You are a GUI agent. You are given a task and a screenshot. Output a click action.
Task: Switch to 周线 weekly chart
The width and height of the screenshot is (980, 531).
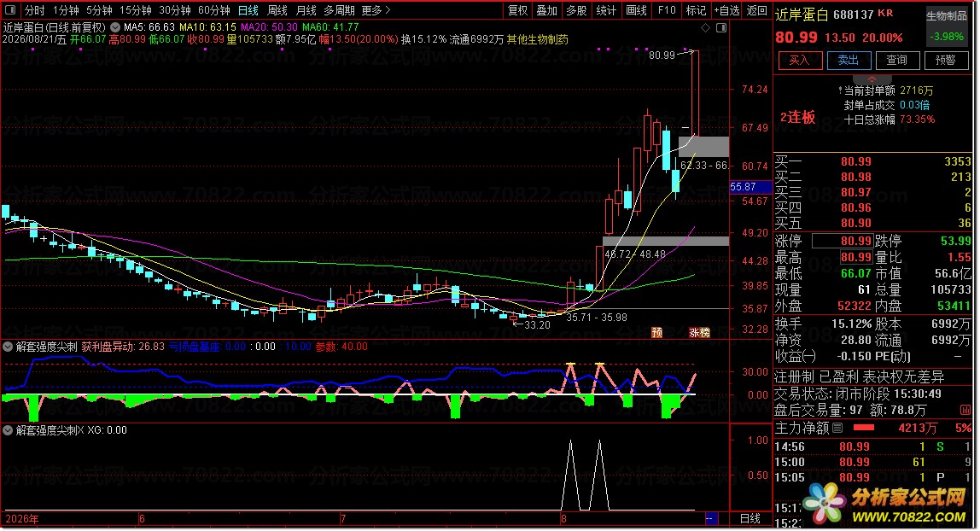coord(277,10)
